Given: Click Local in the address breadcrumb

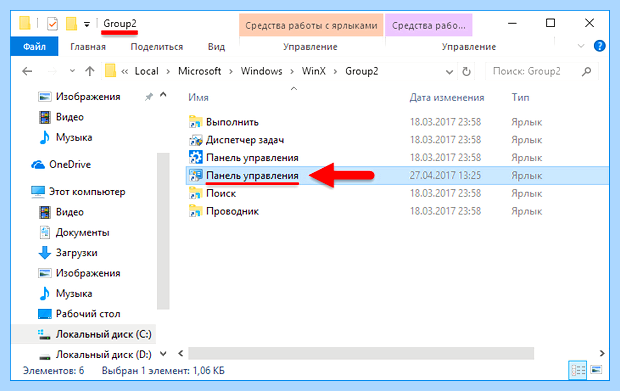Looking at the screenshot, I should point(146,71).
